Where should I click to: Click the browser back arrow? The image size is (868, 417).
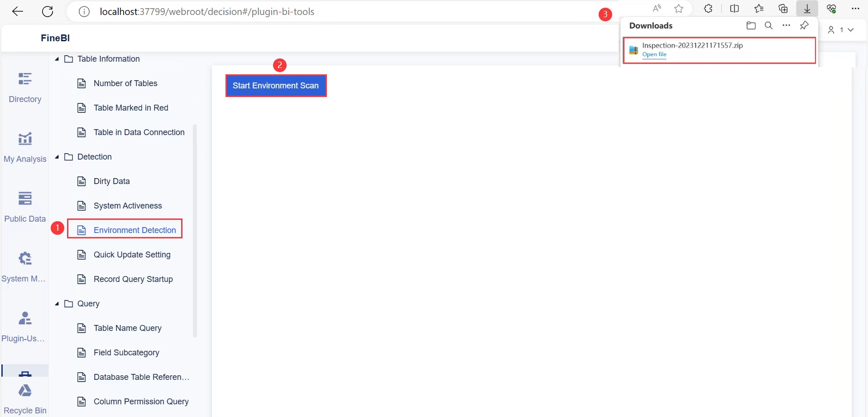point(18,11)
